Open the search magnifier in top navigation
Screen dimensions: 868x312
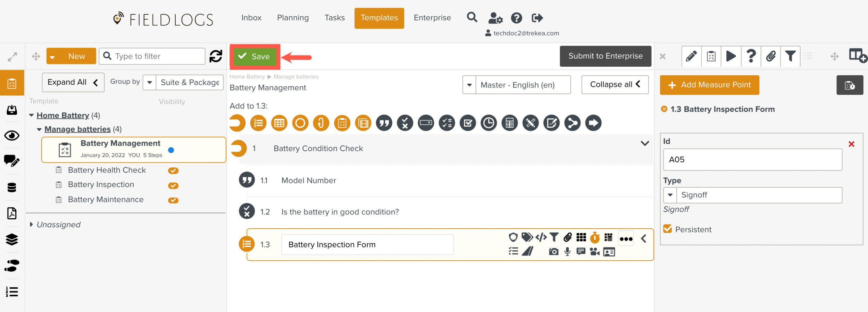point(472,17)
